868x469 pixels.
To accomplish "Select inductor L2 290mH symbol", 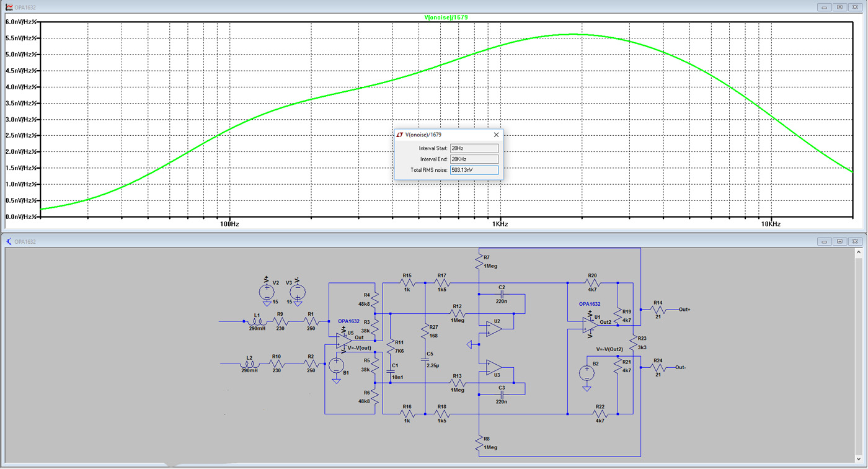I will [249, 364].
